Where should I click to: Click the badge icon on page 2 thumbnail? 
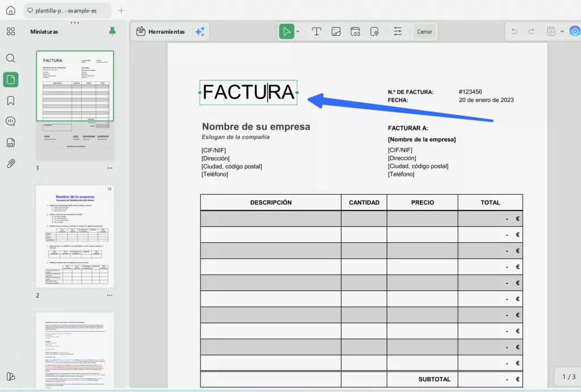coord(110,189)
